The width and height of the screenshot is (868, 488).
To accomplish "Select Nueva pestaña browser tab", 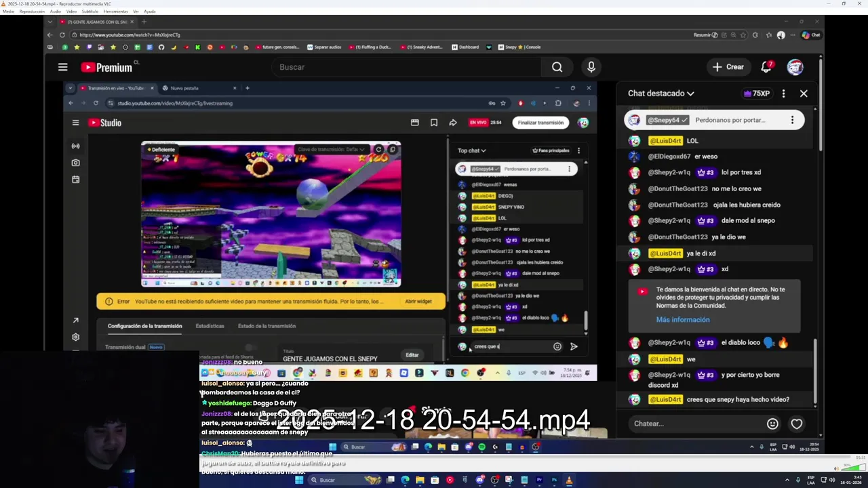I will coord(199,88).
